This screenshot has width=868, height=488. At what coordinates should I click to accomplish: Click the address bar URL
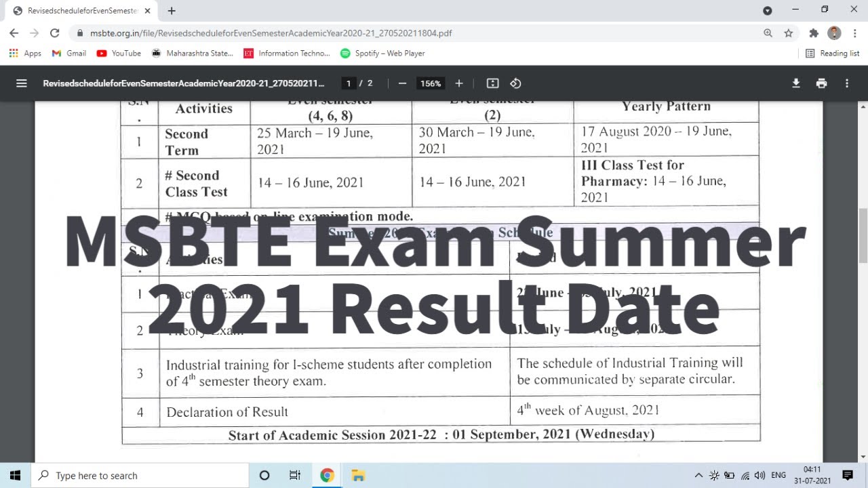point(271,33)
